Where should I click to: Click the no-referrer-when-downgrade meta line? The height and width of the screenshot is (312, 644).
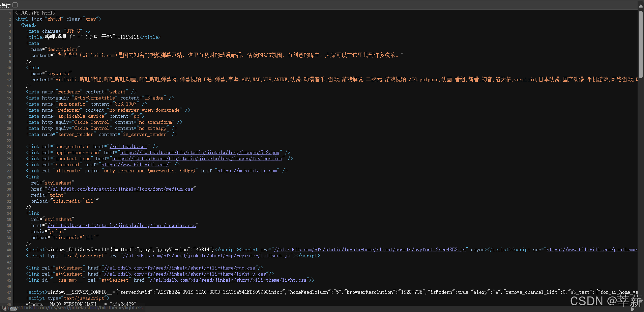click(108, 110)
